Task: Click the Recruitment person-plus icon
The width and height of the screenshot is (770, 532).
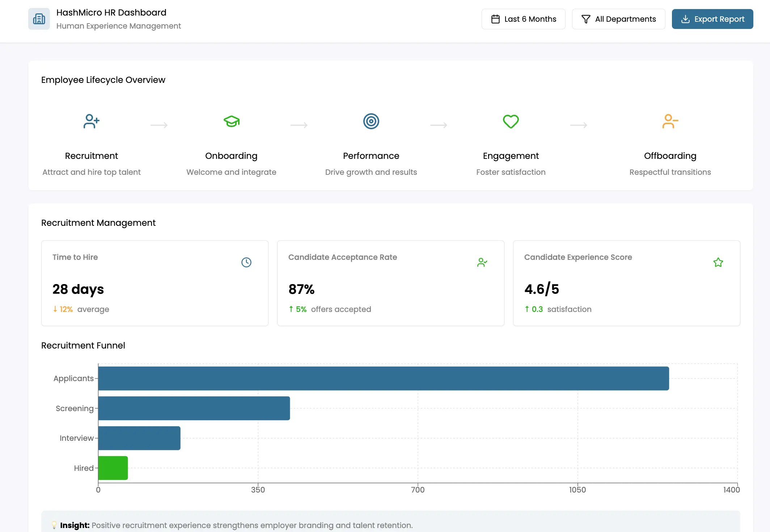Action: click(x=91, y=122)
